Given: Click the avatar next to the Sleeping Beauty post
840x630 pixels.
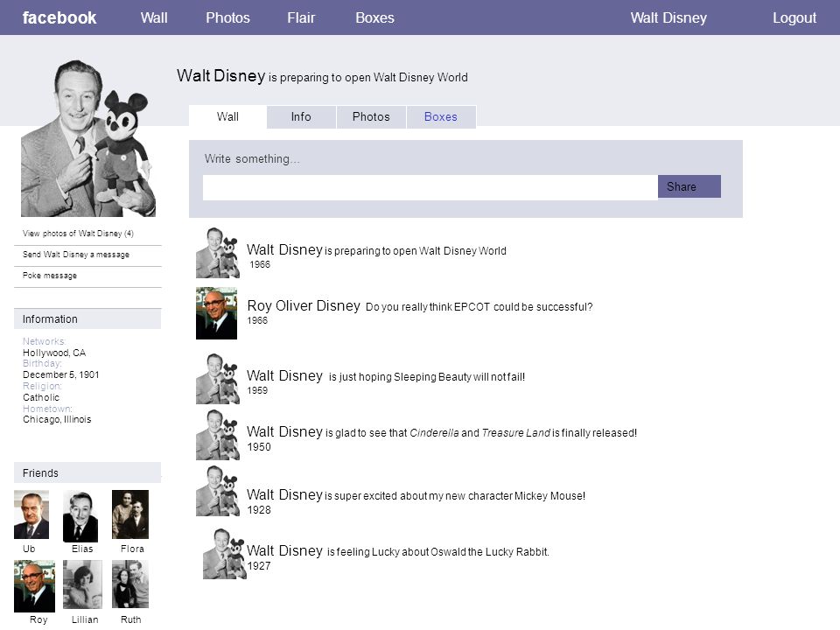Looking at the screenshot, I should 218,378.
